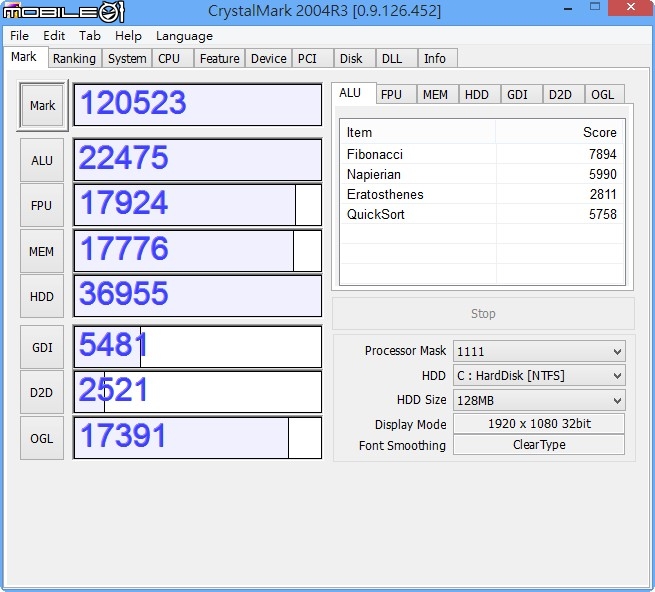Image resolution: width=655 pixels, height=592 pixels.
Task: Minimize the CrystalMark window
Action: point(568,8)
